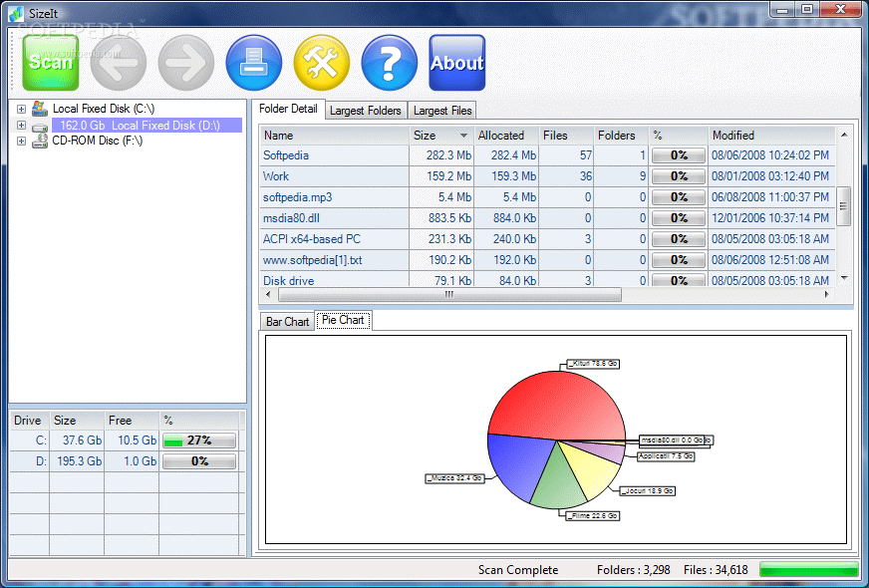
Task: Click the CD-ROM Disc F: drive icon
Action: coord(39,142)
